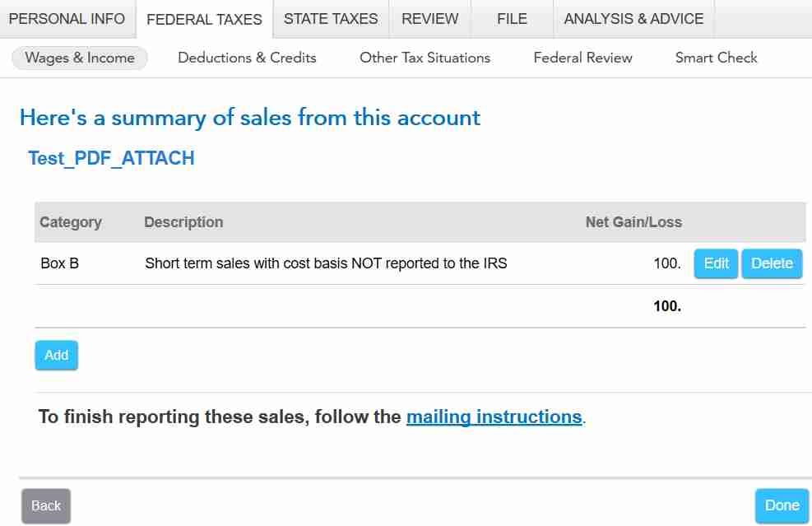This screenshot has height=526, width=812.
Task: Select the Wages & Income subsection
Action: (x=80, y=58)
